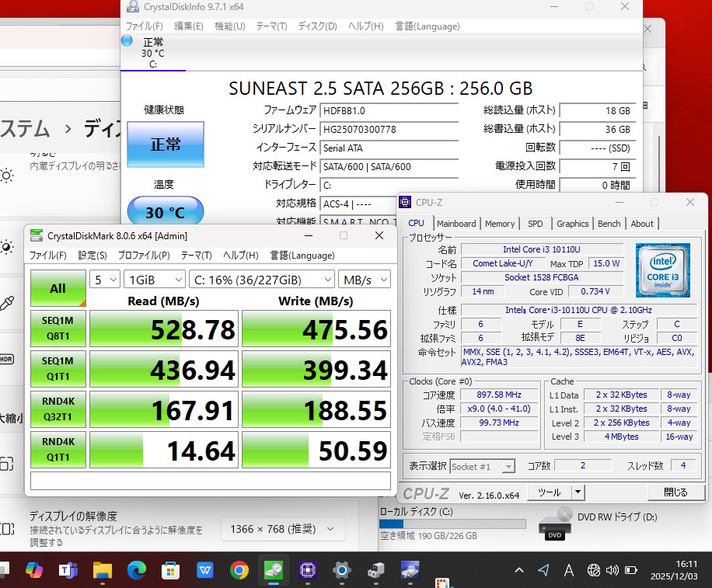Open 設定(S) menu in CrystalDiskMark

92,256
